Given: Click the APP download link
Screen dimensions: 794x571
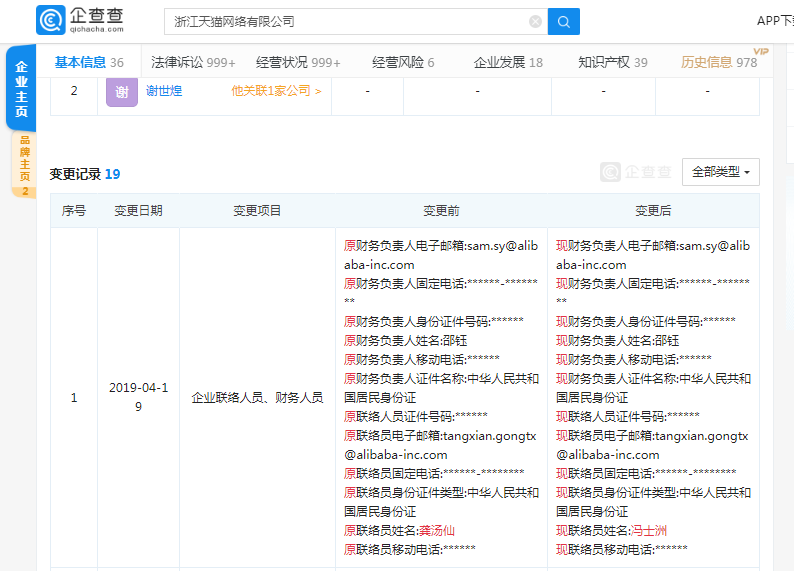Looking at the screenshot, I should pos(775,21).
